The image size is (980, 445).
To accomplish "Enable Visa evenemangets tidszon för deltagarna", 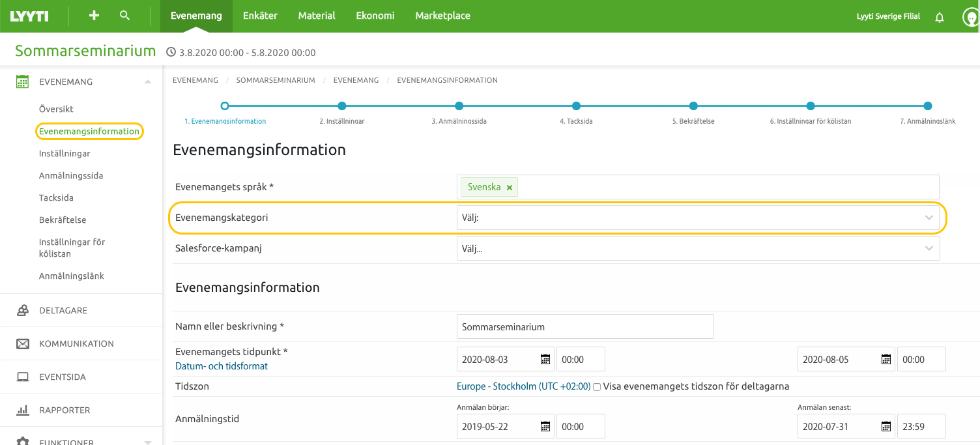I will 597,387.
